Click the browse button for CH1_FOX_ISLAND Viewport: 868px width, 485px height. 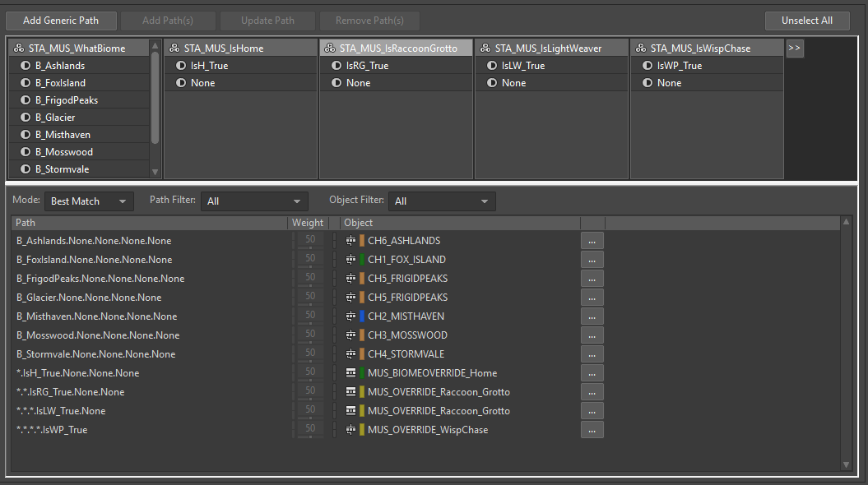[592, 260]
